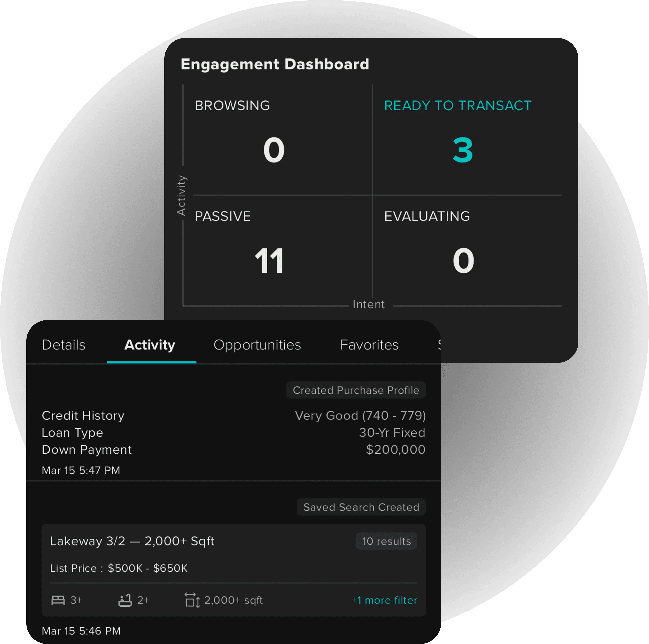Click the bed icon for bedrooms filter
This screenshot has height=644, width=649.
click(58, 600)
